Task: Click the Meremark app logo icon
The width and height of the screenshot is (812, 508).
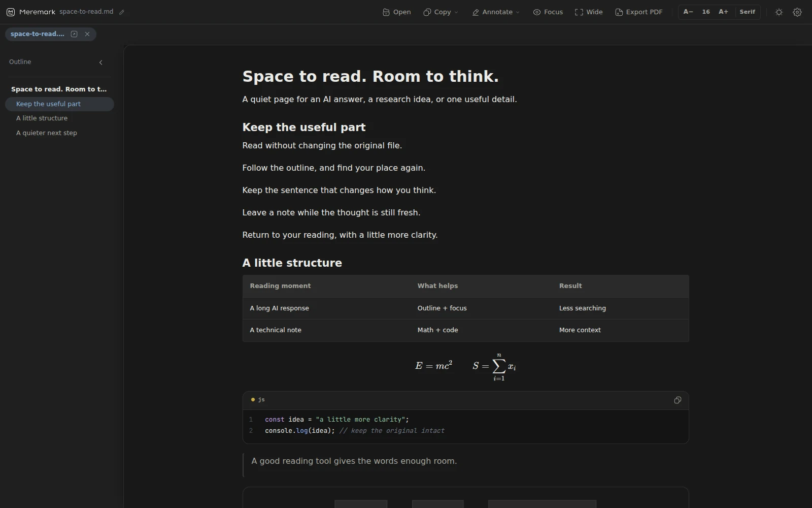Action: [x=10, y=12]
